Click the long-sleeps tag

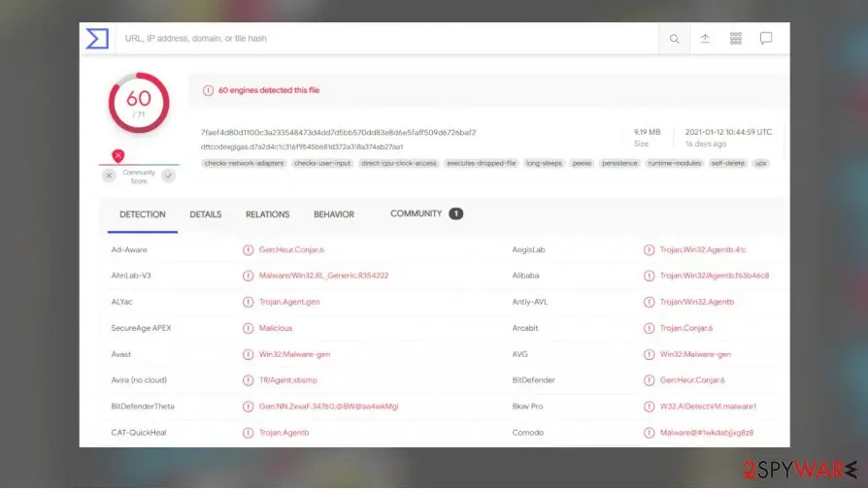click(x=544, y=163)
